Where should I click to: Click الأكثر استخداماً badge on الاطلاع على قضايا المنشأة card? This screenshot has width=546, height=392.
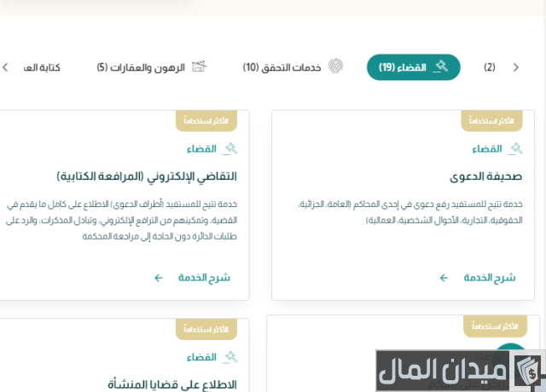point(206,329)
